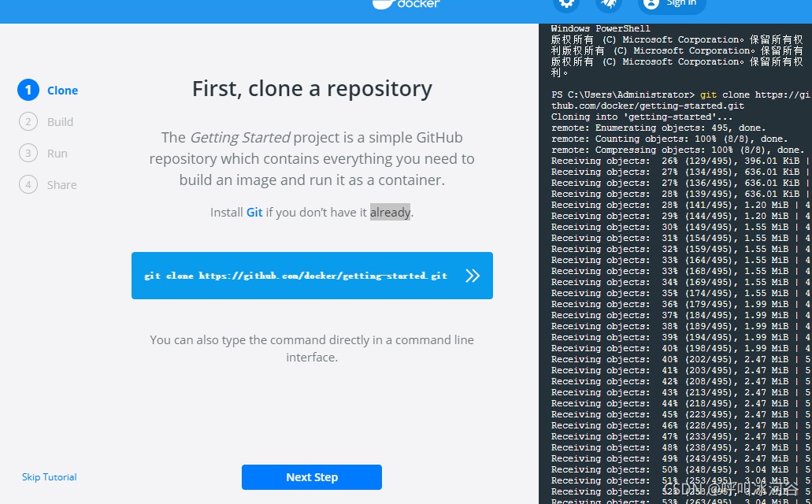Click 'Receiving objects: 38% (189/495)' line

pyautogui.click(x=680, y=326)
